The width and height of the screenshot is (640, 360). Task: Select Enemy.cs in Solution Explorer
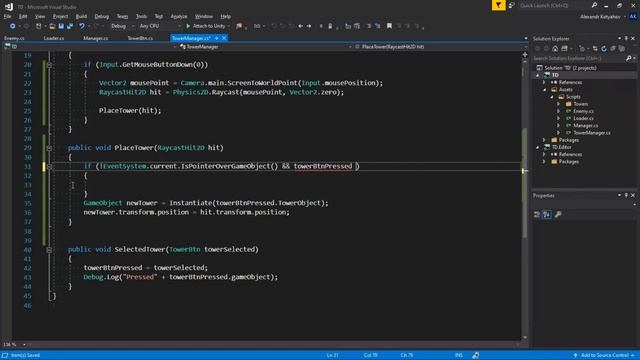pos(583,111)
